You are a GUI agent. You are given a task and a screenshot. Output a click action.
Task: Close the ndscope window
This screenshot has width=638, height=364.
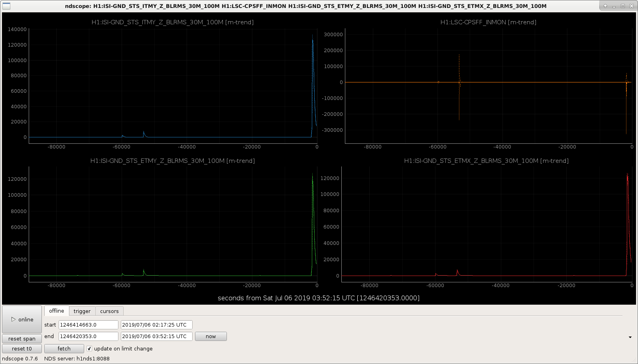pyautogui.click(x=632, y=6)
